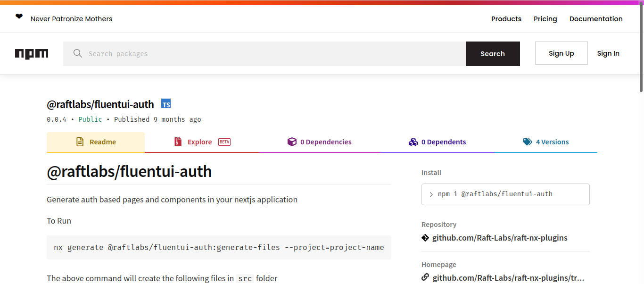This screenshot has width=644, height=284.
Task: Click the Search button
Action: [493, 54]
